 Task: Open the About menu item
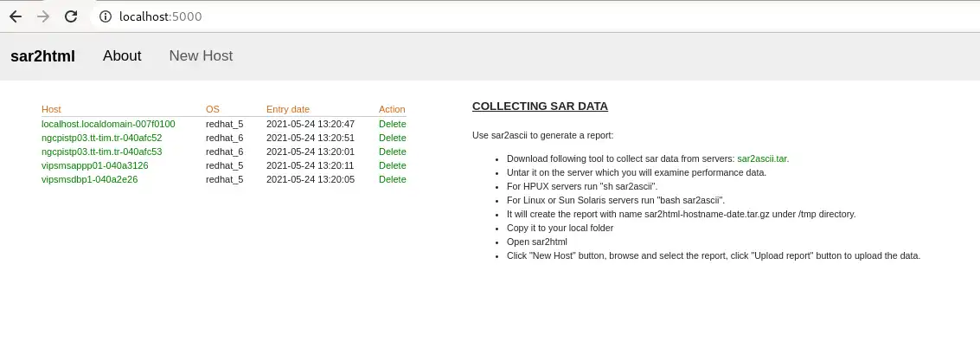[x=122, y=55]
